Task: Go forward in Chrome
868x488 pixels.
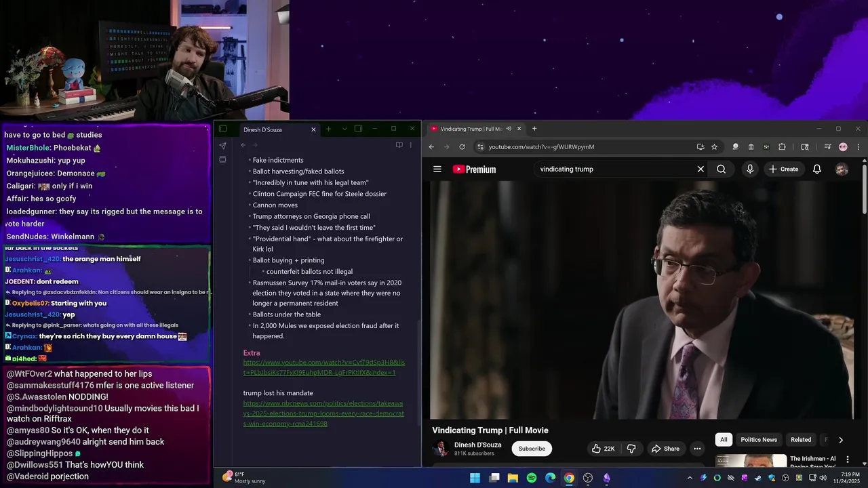Action: click(x=446, y=147)
